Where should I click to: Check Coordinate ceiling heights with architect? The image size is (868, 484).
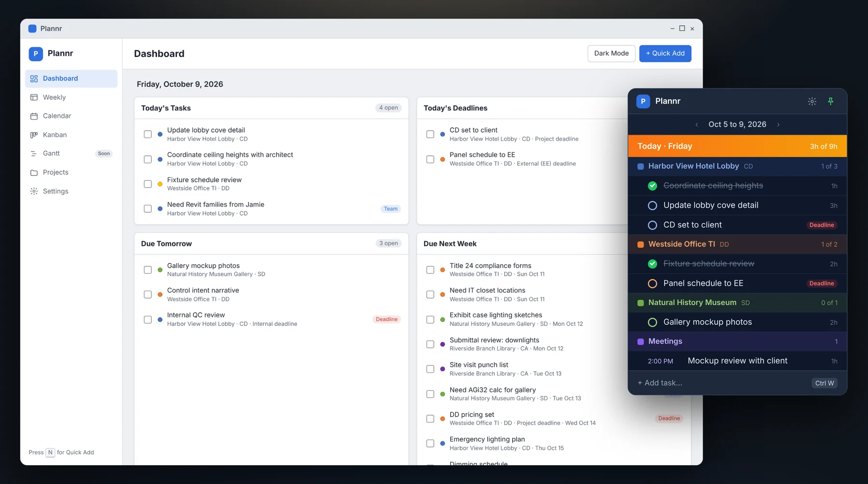tap(148, 160)
